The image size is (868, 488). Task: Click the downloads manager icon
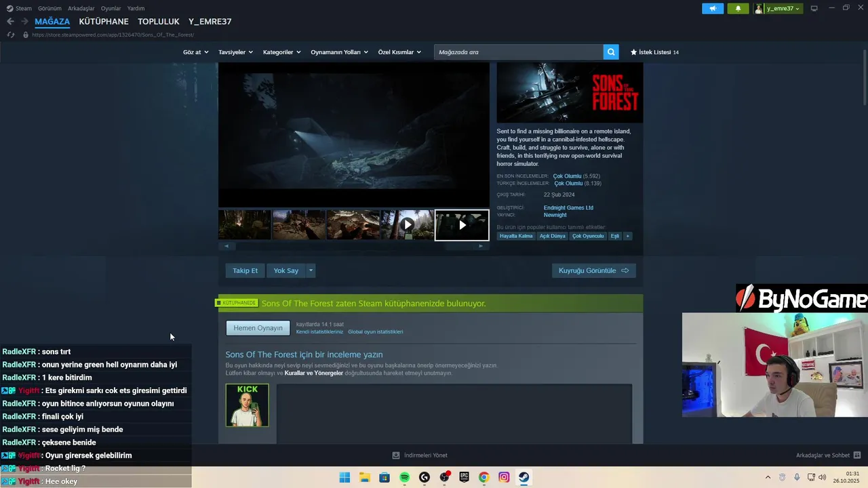396,455
